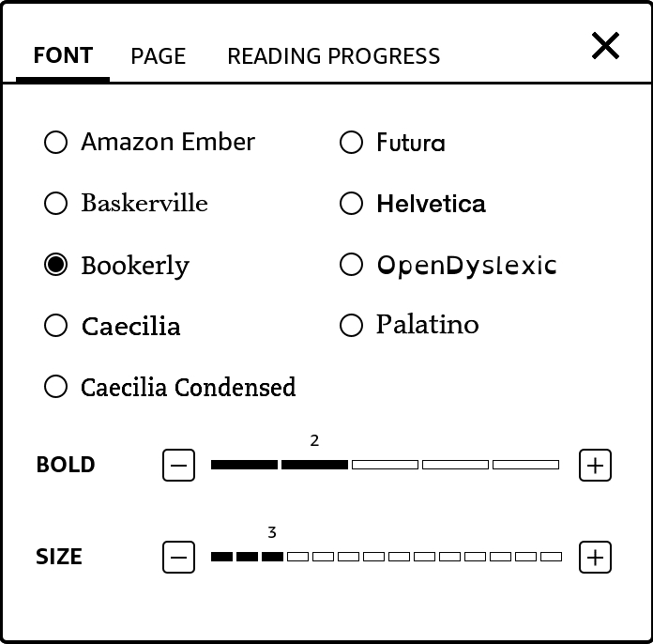The height and width of the screenshot is (644, 653).
Task: Increase font size with plus button
Action: point(595,557)
